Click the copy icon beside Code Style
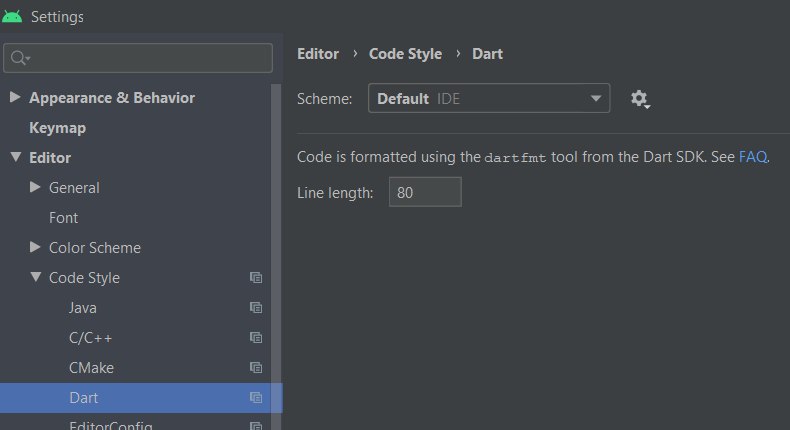790x430 pixels. tap(256, 278)
